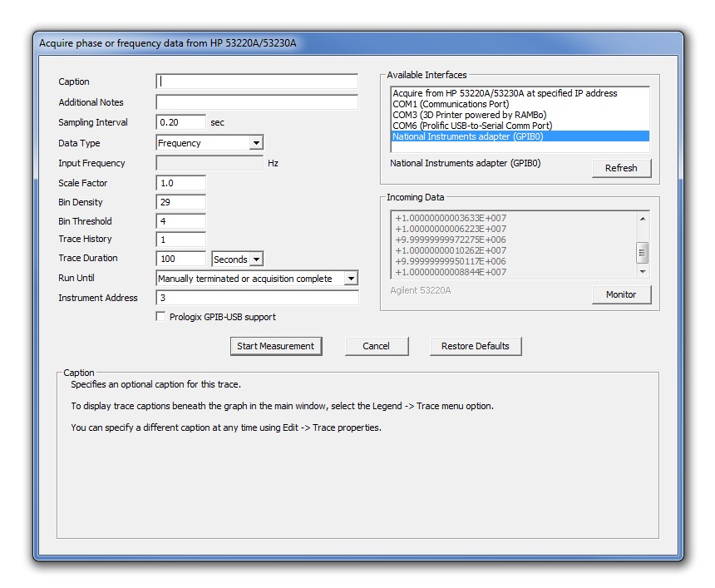This screenshot has width=715, height=588.
Task: Select COM3 (3D Printer powered by RAMBo)
Action: (x=520, y=115)
